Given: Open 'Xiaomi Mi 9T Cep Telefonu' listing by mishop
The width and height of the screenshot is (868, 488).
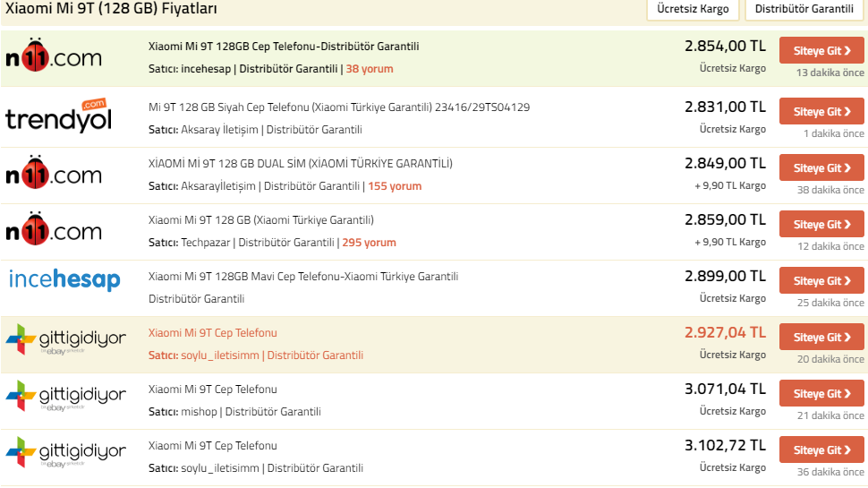Looking at the screenshot, I should pos(213,390).
